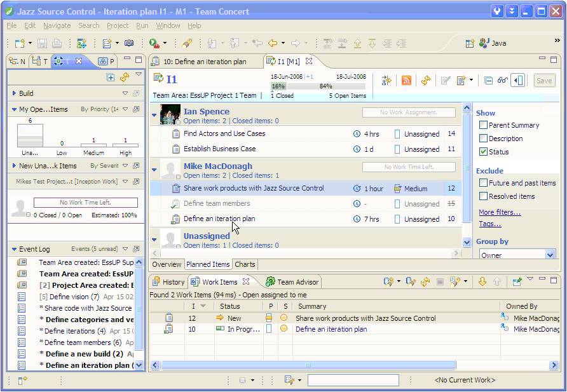Click the Save icon in main toolbar
The width and height of the screenshot is (567, 392).
[x=42, y=43]
